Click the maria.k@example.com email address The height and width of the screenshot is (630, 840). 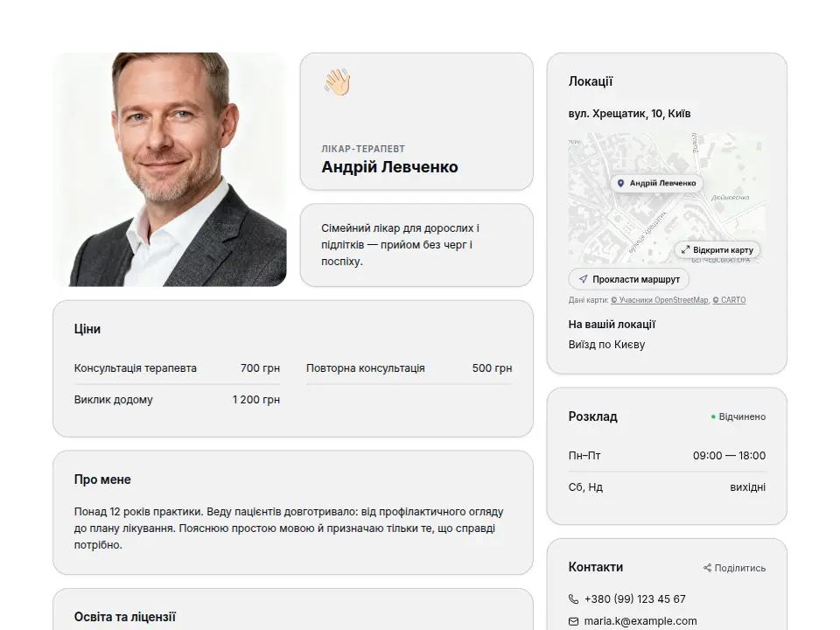640,621
